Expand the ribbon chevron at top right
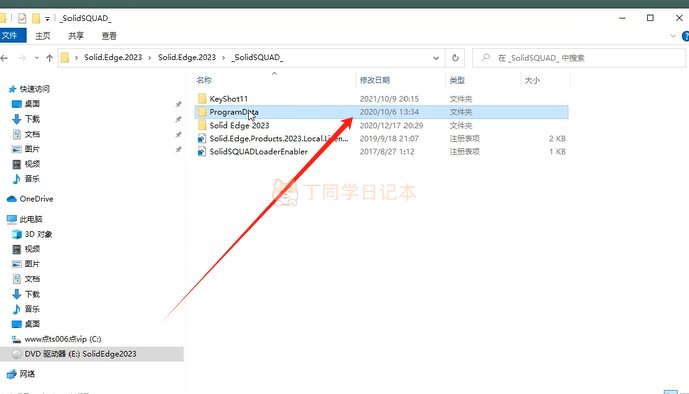The height and width of the screenshot is (394, 689). [673, 36]
